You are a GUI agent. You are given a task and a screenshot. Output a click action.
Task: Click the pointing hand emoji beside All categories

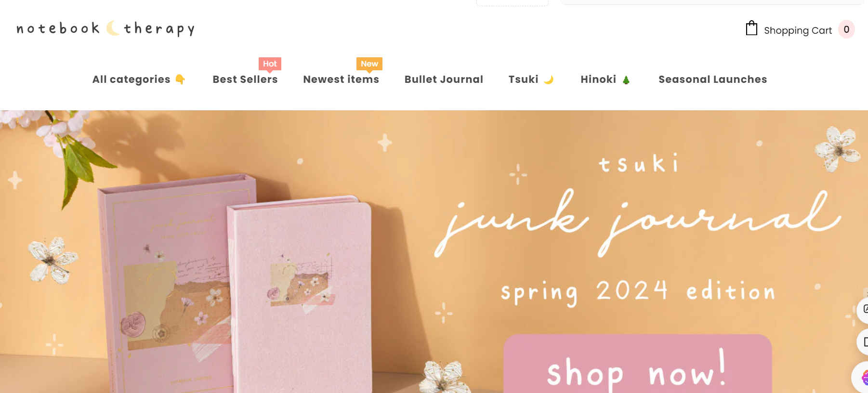tap(180, 79)
